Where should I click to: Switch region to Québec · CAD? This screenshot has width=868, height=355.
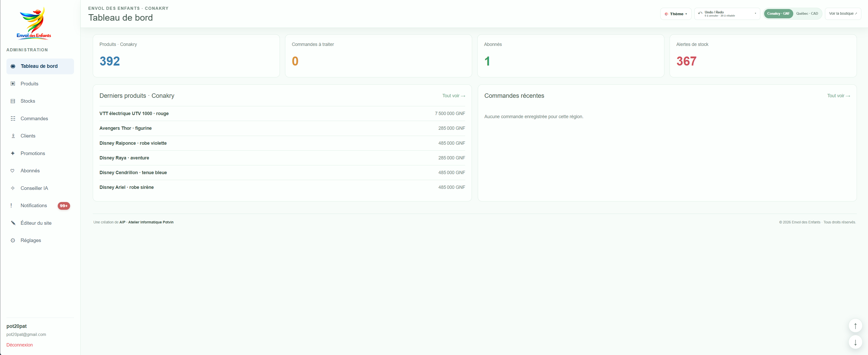(x=807, y=13)
